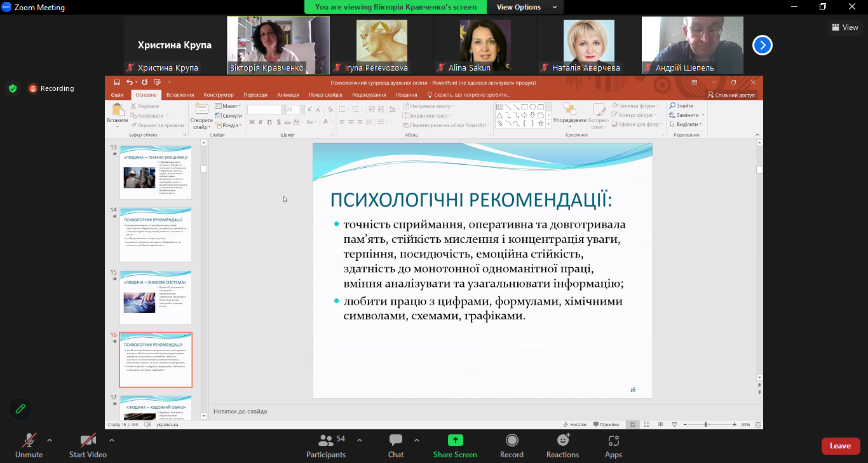Switch to the Анімація tab
868x463 pixels.
(x=288, y=95)
